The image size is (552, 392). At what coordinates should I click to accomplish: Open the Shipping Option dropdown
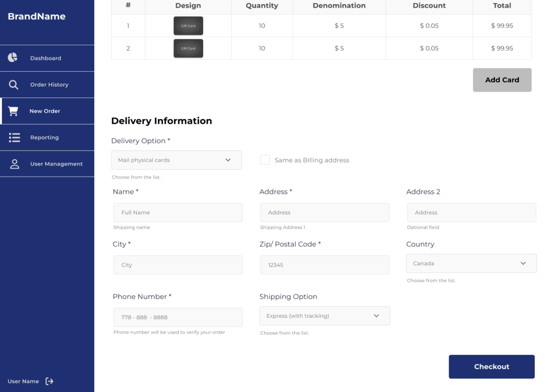325,316
